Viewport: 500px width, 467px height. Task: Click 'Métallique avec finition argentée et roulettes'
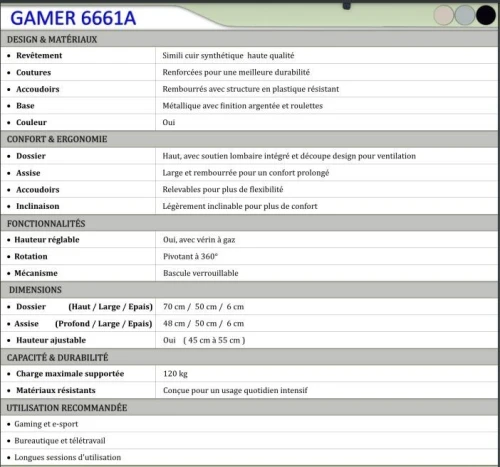243,106
